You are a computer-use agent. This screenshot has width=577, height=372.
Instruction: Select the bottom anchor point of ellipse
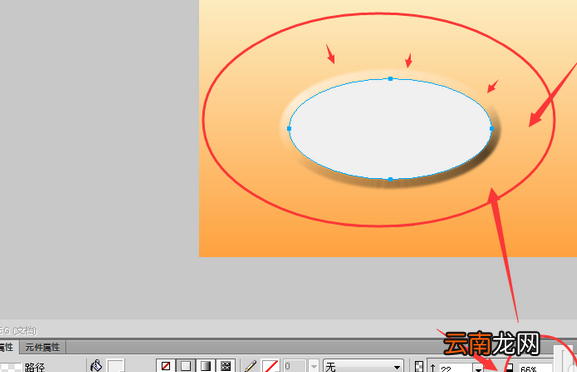[390, 179]
